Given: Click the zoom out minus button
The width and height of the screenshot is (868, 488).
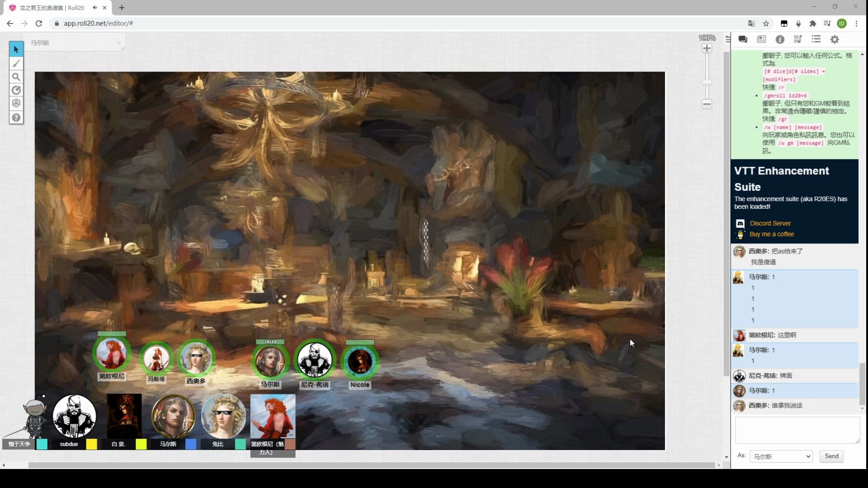Looking at the screenshot, I should coord(707,104).
